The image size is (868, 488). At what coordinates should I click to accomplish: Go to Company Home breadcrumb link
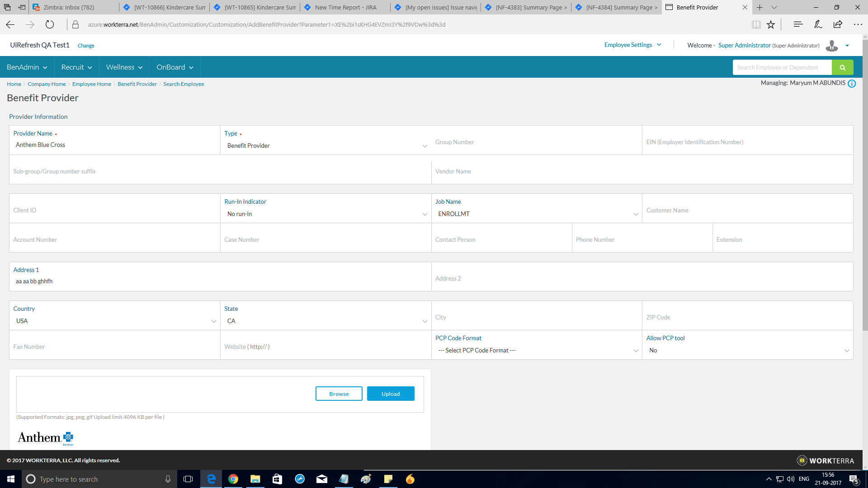click(47, 84)
